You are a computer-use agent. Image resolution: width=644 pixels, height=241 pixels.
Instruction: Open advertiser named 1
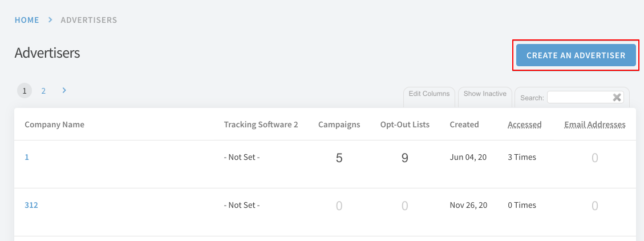coord(27,157)
